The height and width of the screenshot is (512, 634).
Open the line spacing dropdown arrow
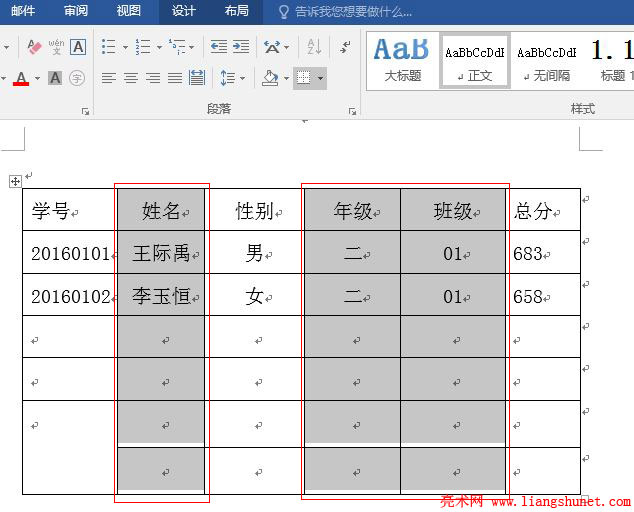point(243,78)
